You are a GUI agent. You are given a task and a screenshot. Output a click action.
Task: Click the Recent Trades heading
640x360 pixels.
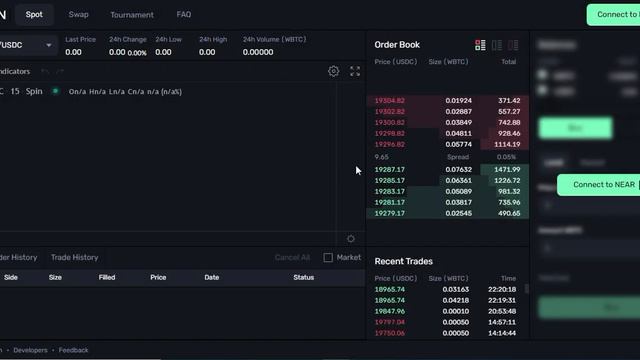404,261
